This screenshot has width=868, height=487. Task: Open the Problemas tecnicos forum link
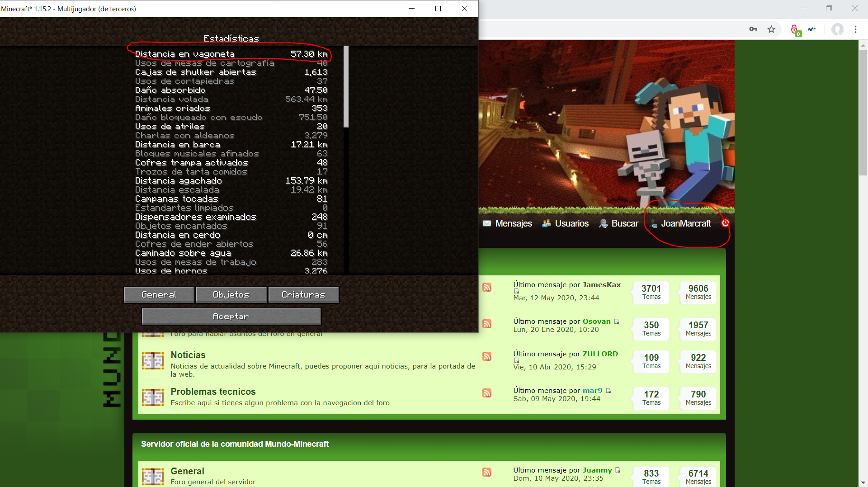click(213, 392)
